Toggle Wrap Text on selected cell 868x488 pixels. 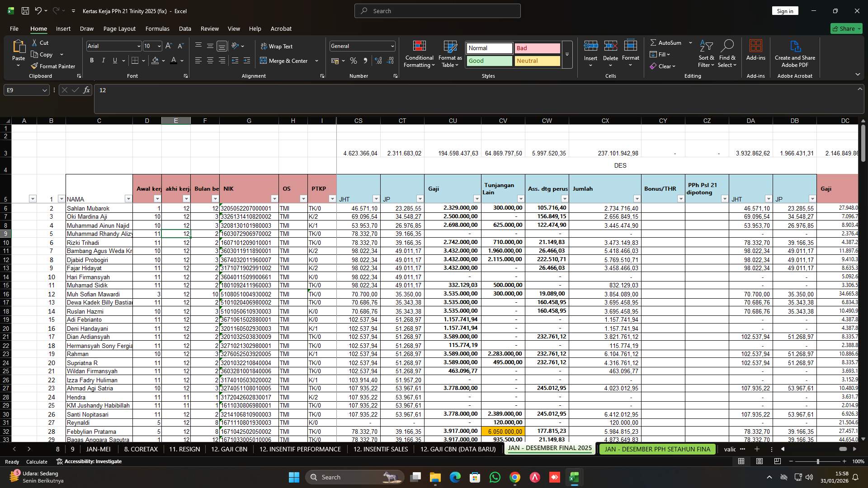(x=276, y=46)
